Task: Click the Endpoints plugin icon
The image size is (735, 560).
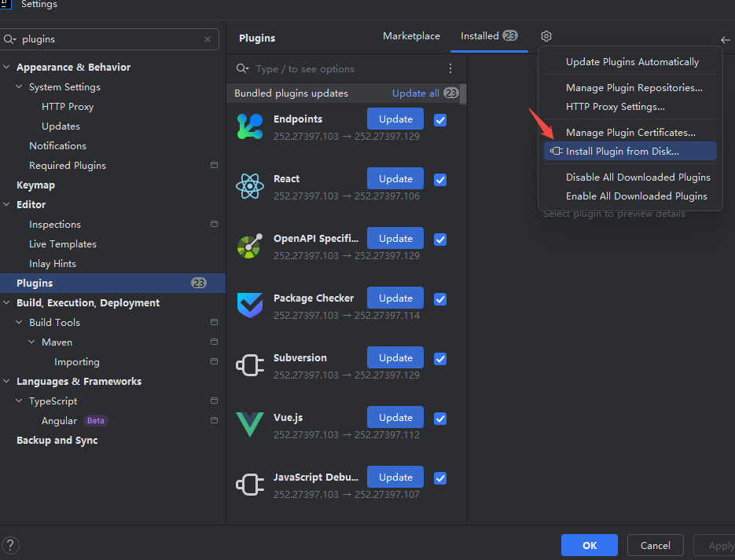Action: click(x=250, y=126)
